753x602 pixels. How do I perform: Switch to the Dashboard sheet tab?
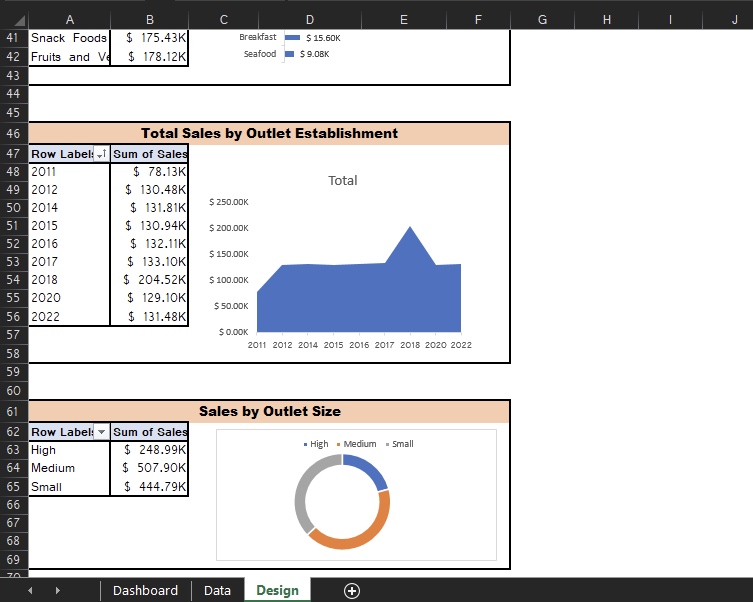click(x=145, y=590)
